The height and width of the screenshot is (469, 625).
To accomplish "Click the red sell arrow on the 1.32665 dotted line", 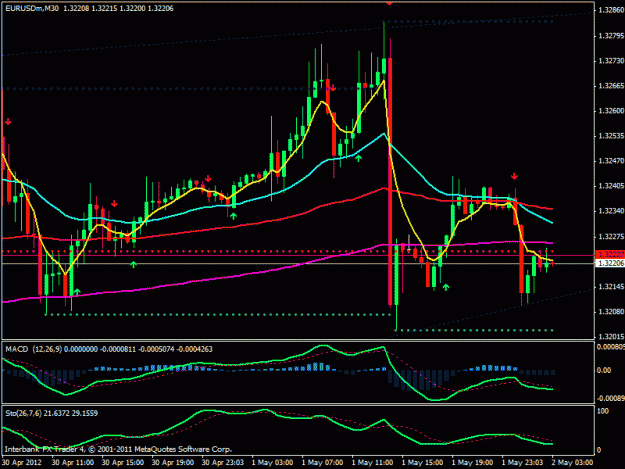I will coord(333,88).
